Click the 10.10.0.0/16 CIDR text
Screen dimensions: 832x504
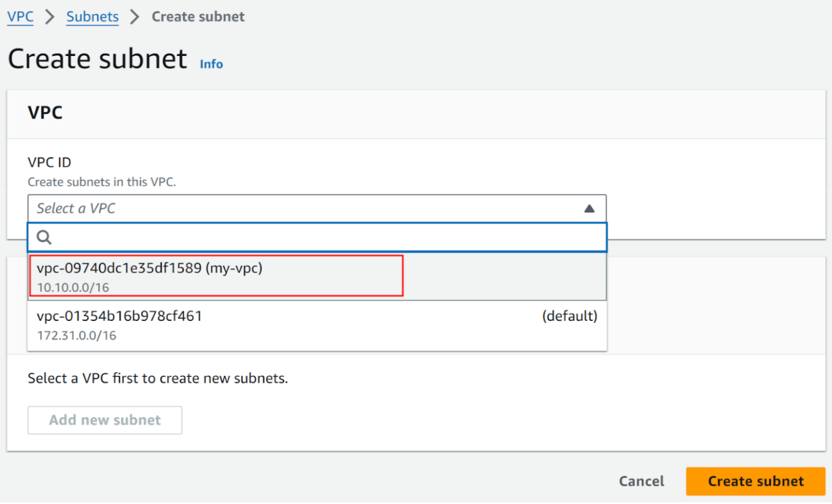point(73,287)
